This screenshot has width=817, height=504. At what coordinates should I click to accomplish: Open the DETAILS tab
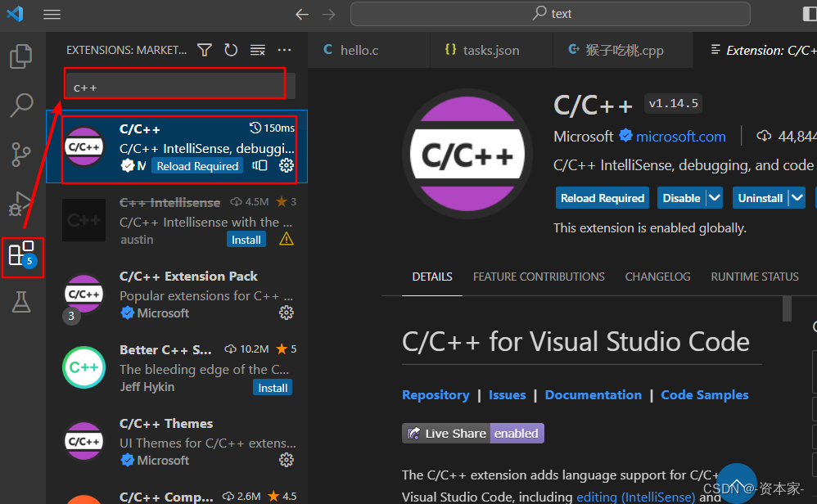[432, 277]
